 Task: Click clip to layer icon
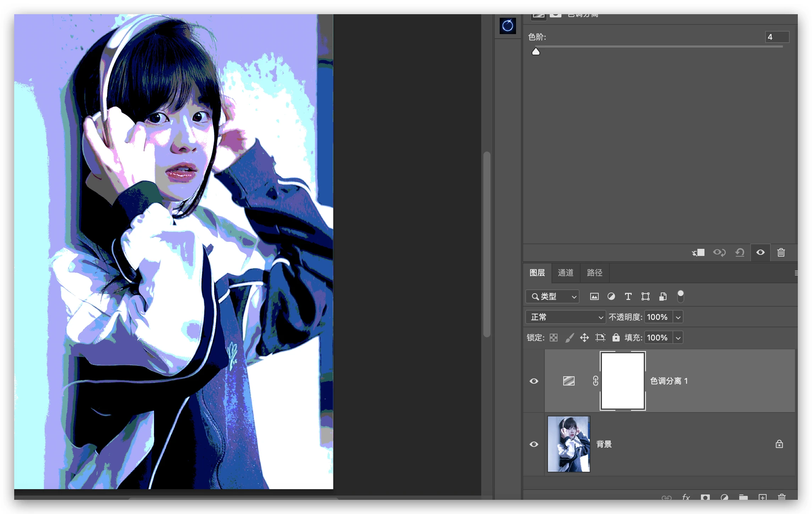(698, 252)
